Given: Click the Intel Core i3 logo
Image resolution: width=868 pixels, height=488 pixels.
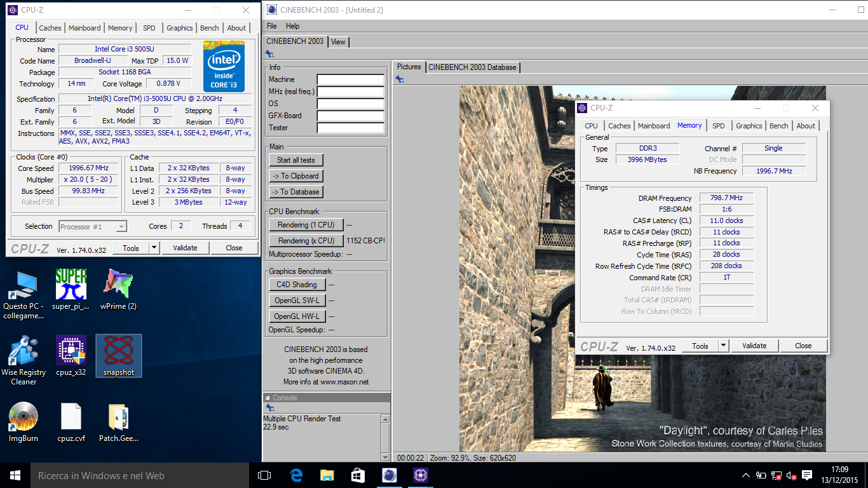Looking at the screenshot, I should pos(224,66).
